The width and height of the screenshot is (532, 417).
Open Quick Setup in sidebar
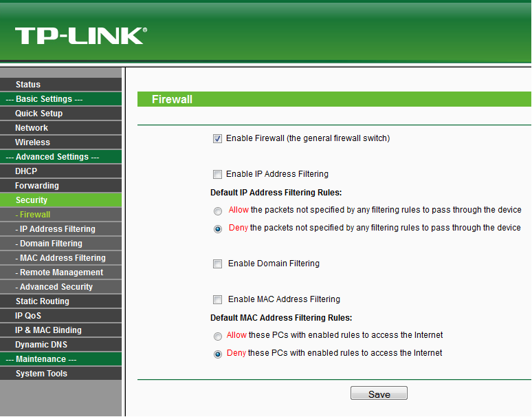(60, 114)
